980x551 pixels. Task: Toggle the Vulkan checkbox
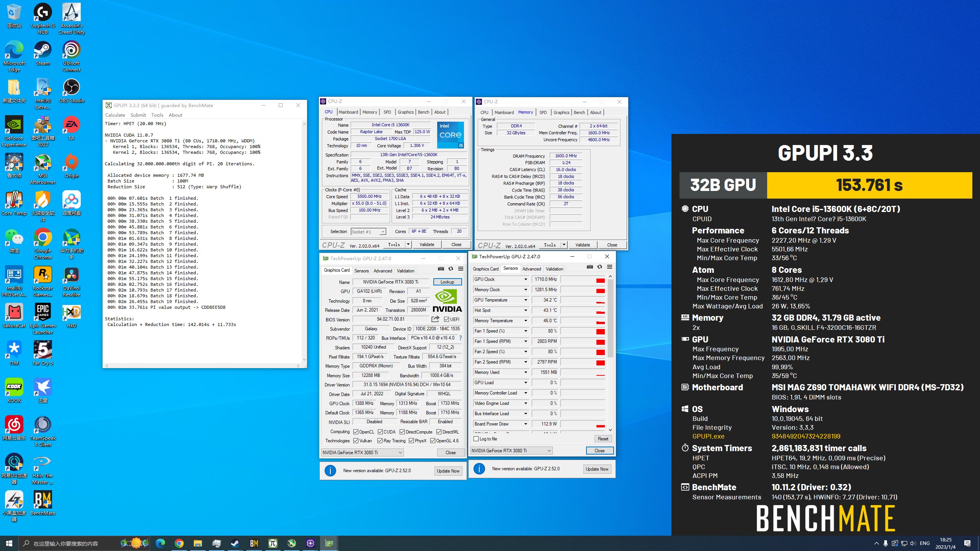point(356,441)
